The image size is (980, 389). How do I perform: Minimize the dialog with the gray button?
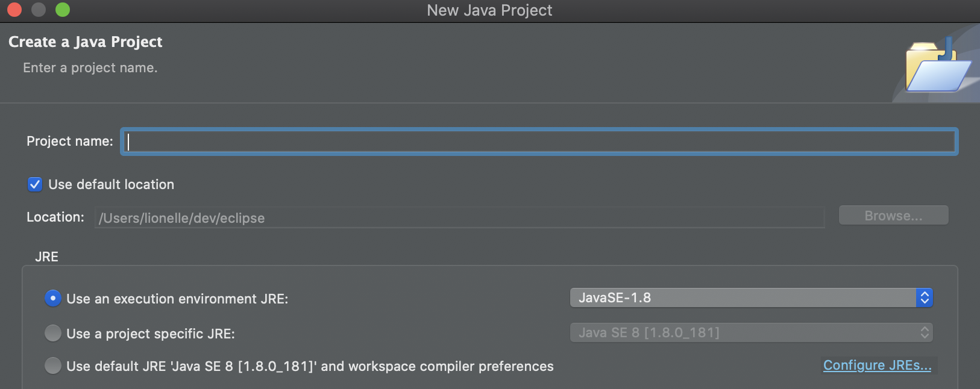pos(39,10)
